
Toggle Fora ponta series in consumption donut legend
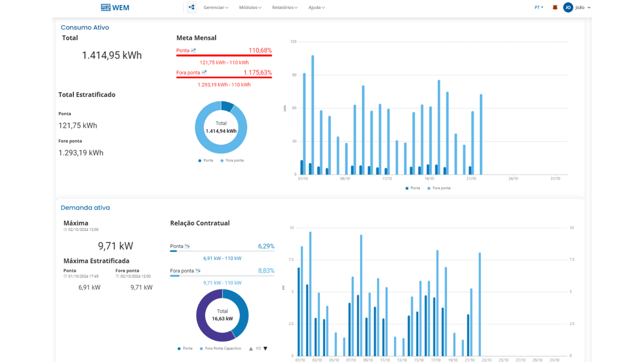coord(232,161)
